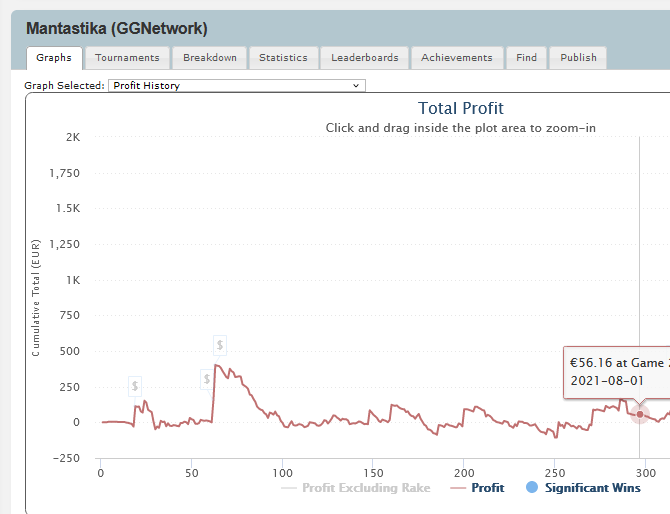Open the Graph Selected dropdown
This screenshot has height=514, width=670.
click(237, 85)
